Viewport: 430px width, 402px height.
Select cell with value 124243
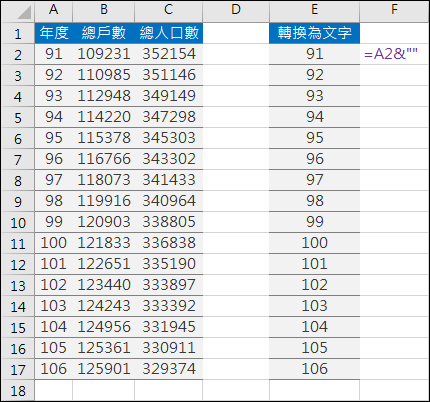pyautogui.click(x=104, y=306)
